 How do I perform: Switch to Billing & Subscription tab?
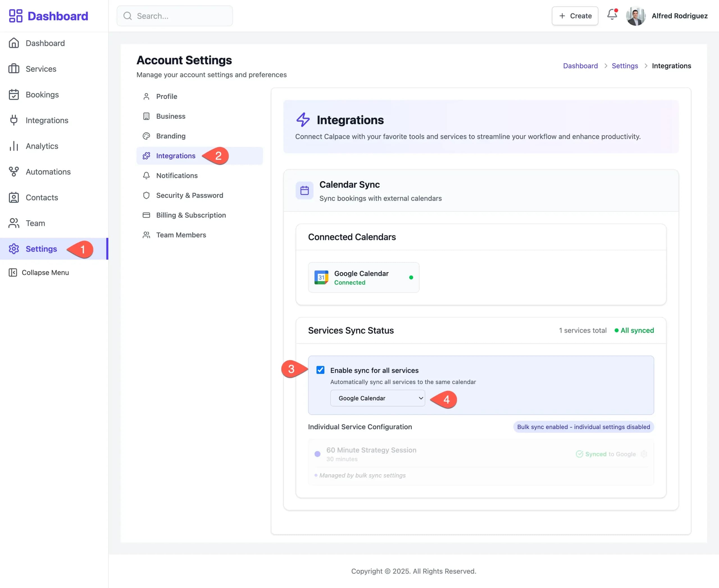point(191,215)
